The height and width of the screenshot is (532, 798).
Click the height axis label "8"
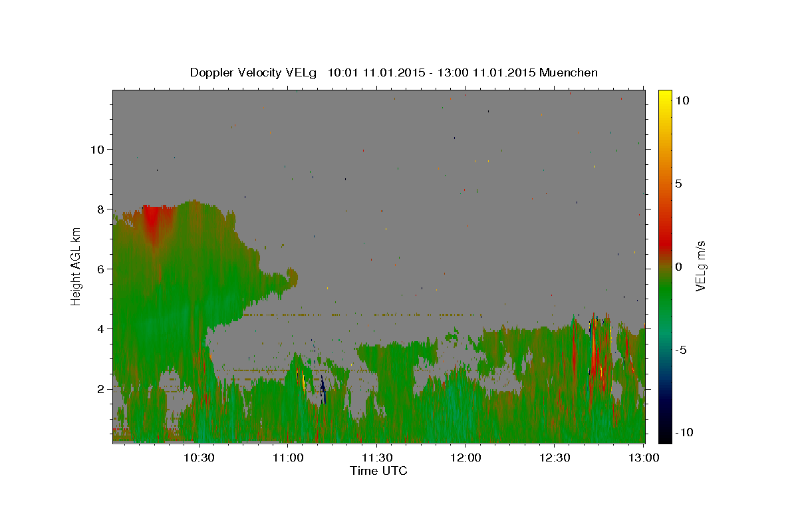point(101,209)
